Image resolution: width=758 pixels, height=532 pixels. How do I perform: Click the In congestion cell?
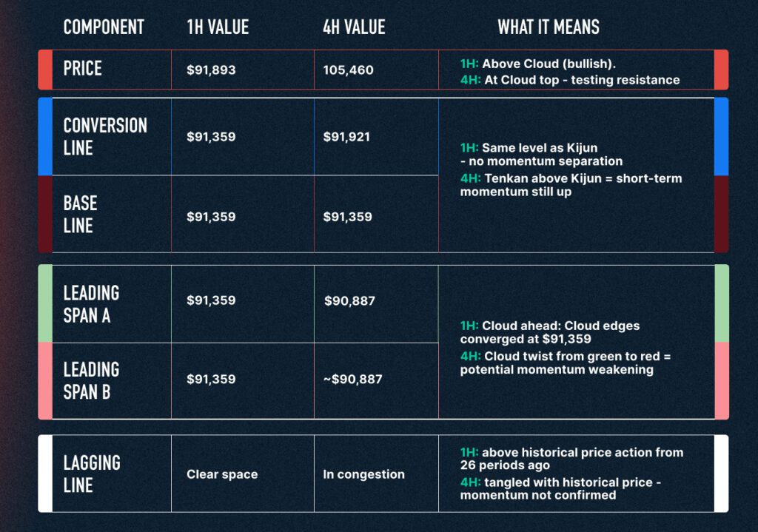(x=363, y=474)
